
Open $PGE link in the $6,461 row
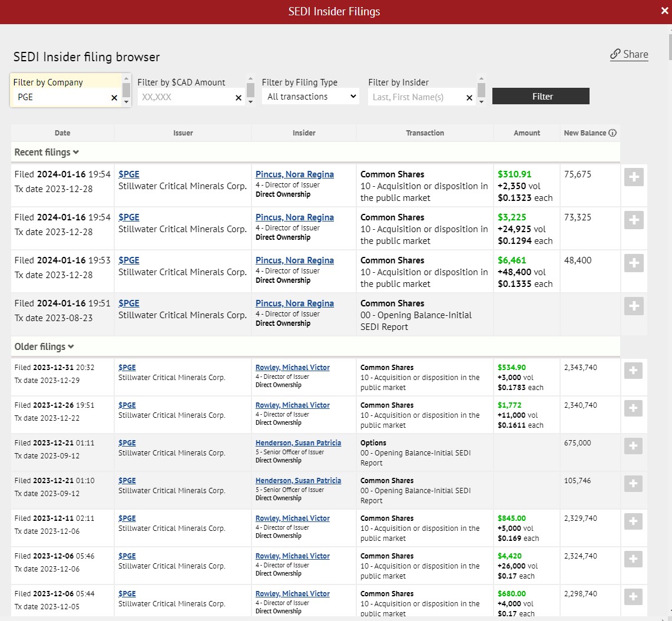(128, 260)
